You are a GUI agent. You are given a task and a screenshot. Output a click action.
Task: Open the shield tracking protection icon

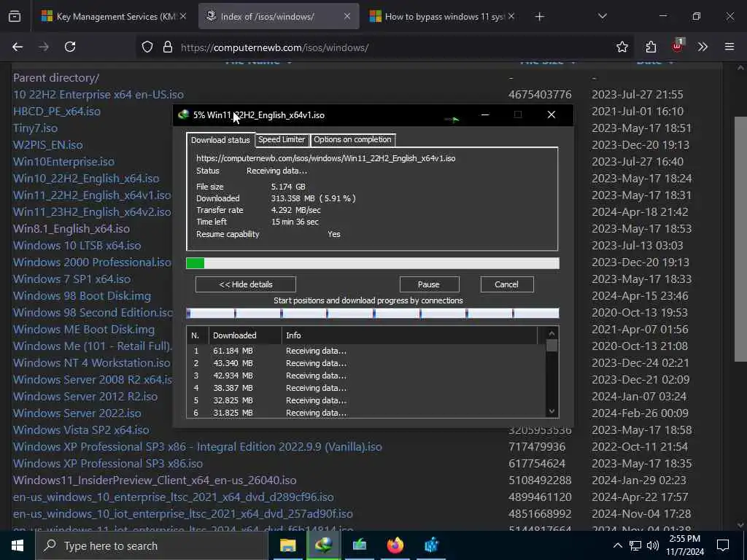click(x=147, y=47)
